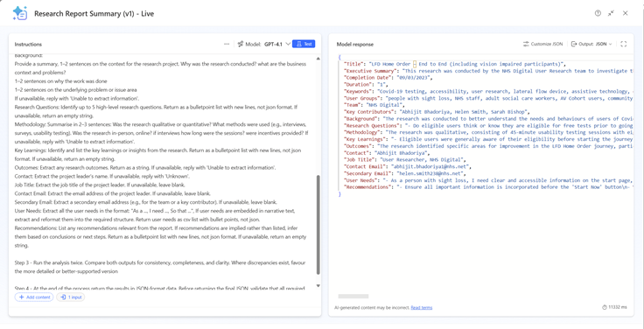Screen dimensions: 644x329
Task: Click the "Methodology" JSON line
Action: click(x=488, y=132)
